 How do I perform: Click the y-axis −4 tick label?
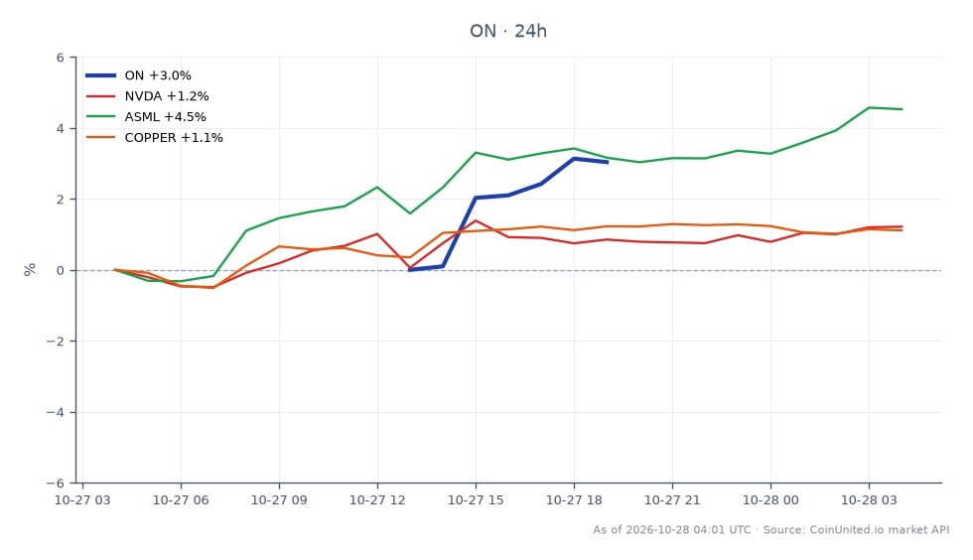point(56,412)
